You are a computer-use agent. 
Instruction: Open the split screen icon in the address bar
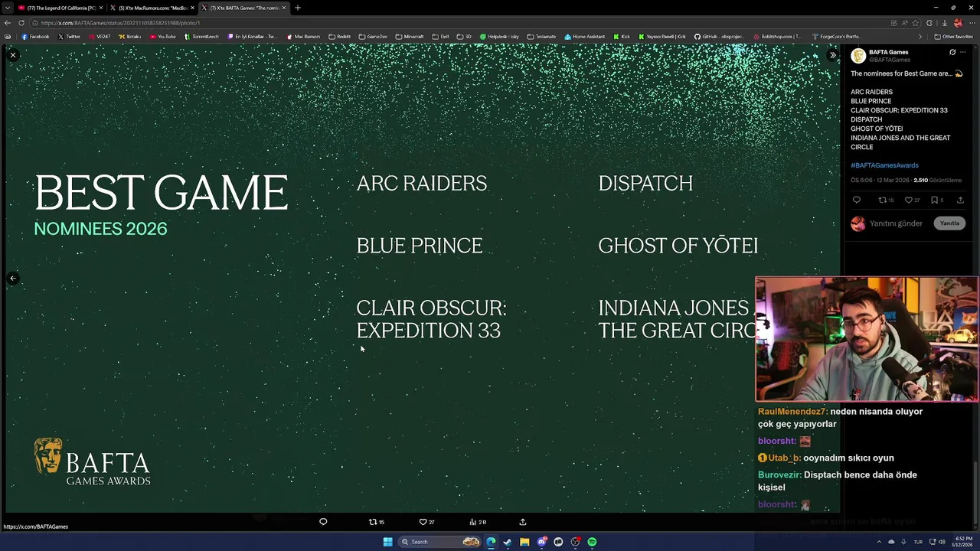pyautogui.click(x=893, y=23)
